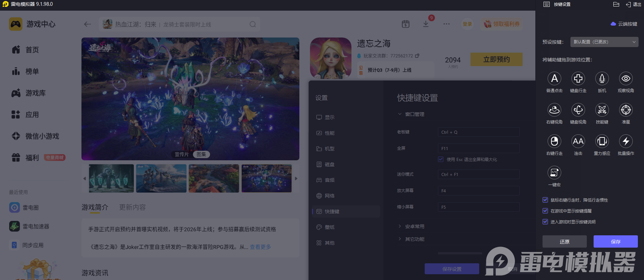
Task: Open the three-dot more menu
Action: pos(446,24)
